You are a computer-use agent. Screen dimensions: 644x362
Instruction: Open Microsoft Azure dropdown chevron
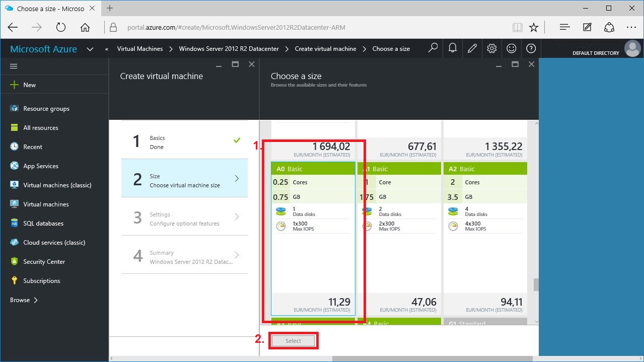90,49
